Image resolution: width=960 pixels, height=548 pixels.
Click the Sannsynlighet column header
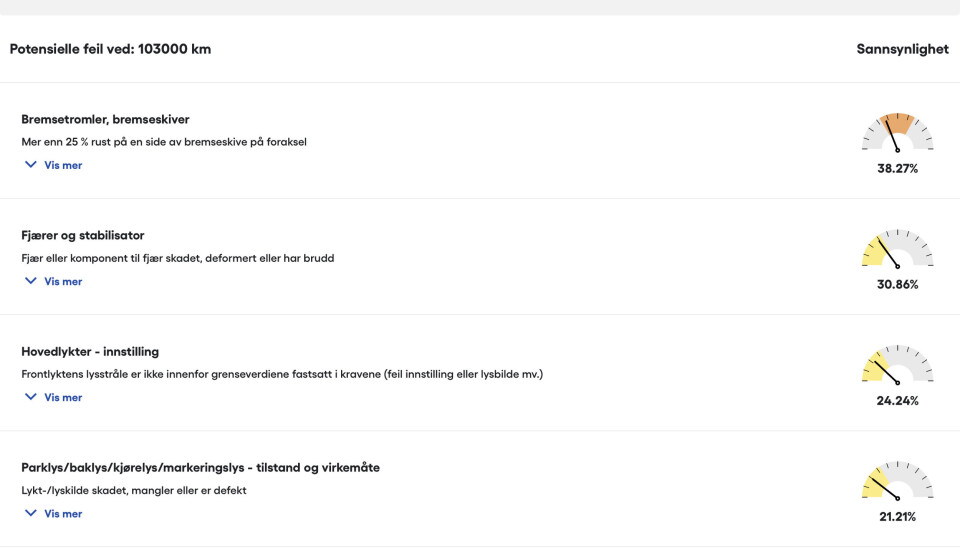pyautogui.click(x=902, y=49)
